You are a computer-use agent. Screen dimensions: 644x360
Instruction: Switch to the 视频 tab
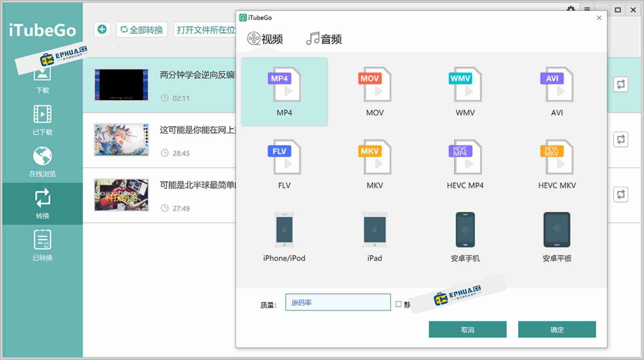point(265,39)
